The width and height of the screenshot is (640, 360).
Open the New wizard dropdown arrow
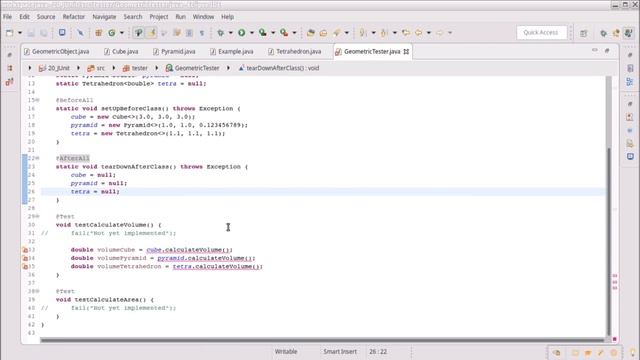19,33
